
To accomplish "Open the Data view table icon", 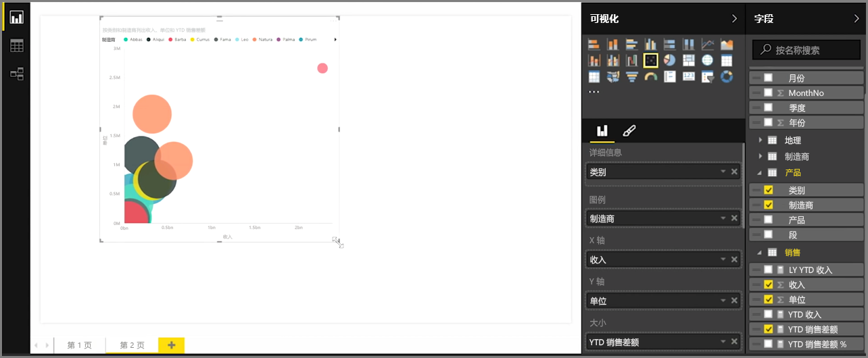I will [x=17, y=46].
